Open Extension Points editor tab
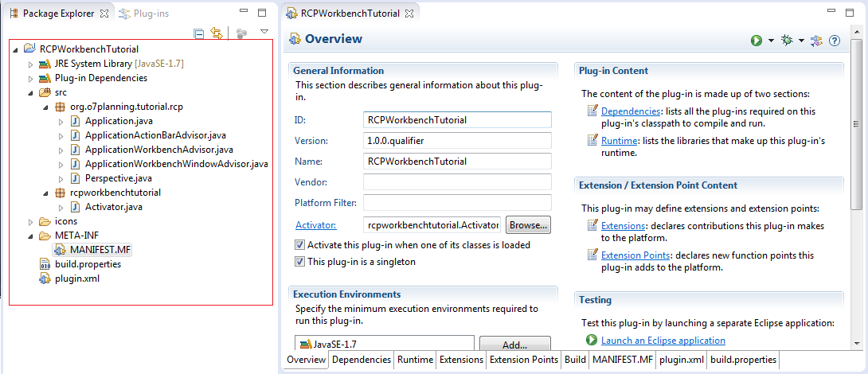This screenshot has width=868, height=374. coord(524,360)
